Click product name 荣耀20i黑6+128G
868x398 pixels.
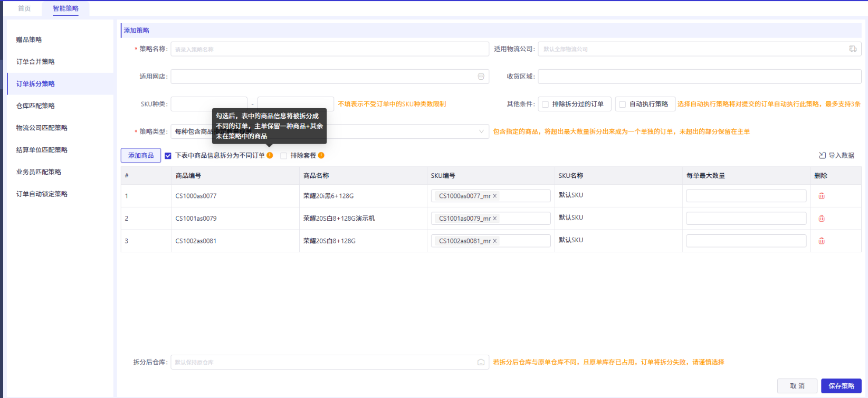coord(329,196)
